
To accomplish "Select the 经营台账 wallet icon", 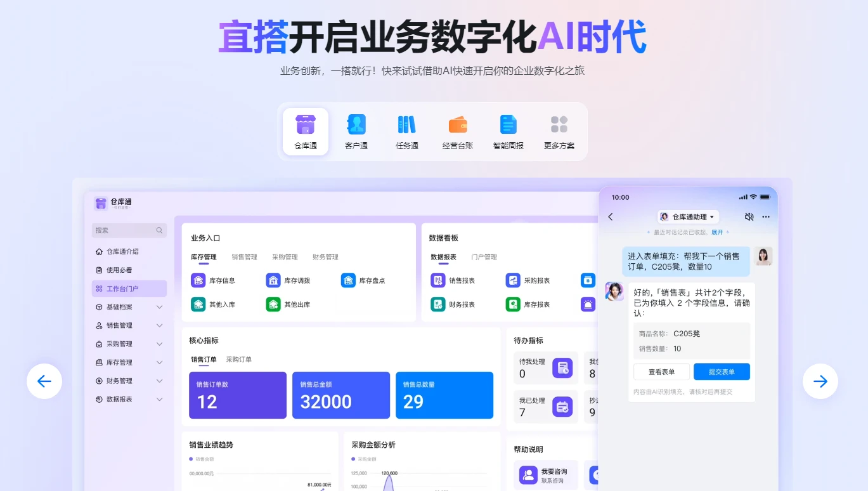I will (x=458, y=124).
